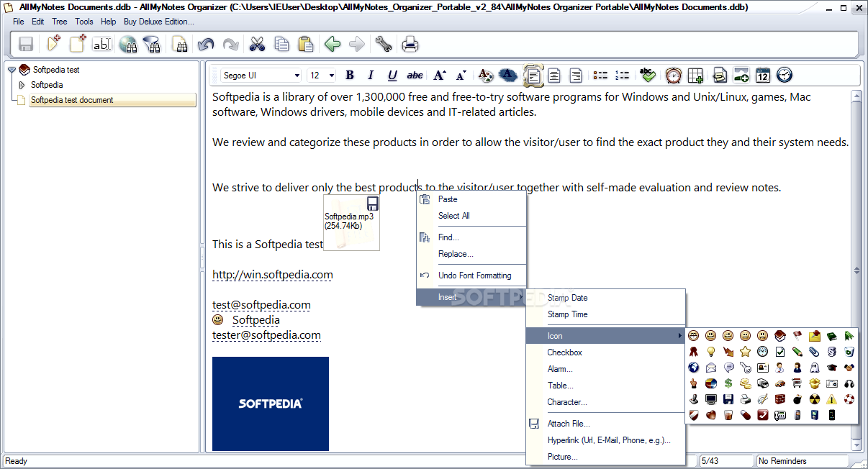Insert the black bomb icon
The height and width of the screenshot is (469, 868).
point(797,399)
